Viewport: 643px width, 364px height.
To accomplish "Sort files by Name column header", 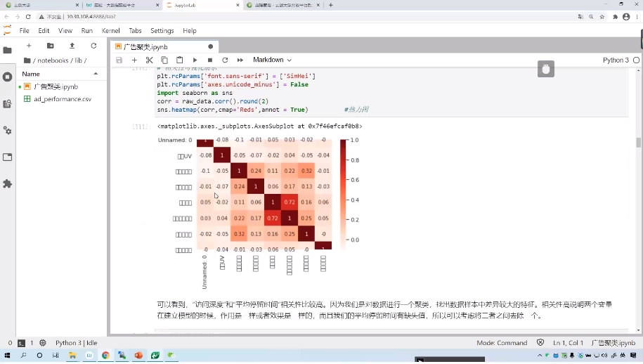I will pyautogui.click(x=31, y=74).
